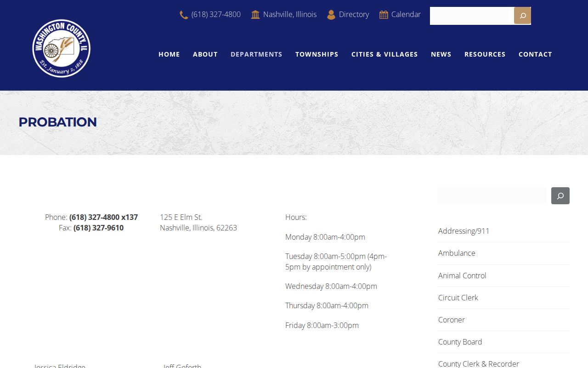Focus the sidebar search input field
Image resolution: width=588 pixels, height=368 pixels.
pos(492,195)
